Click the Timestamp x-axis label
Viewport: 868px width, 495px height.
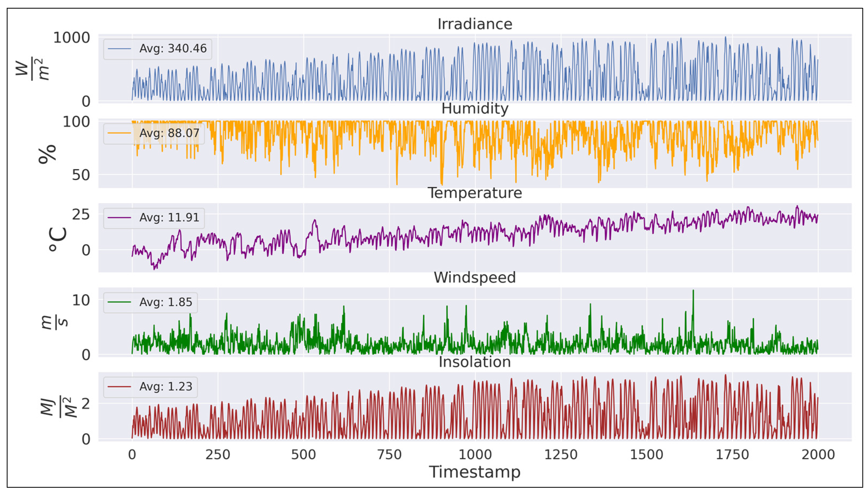pos(474,472)
